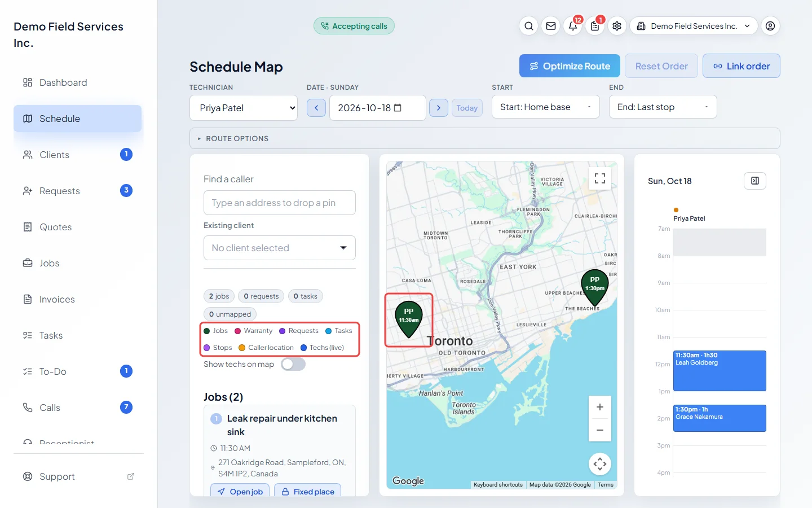Open the settings gear icon

(x=617, y=26)
